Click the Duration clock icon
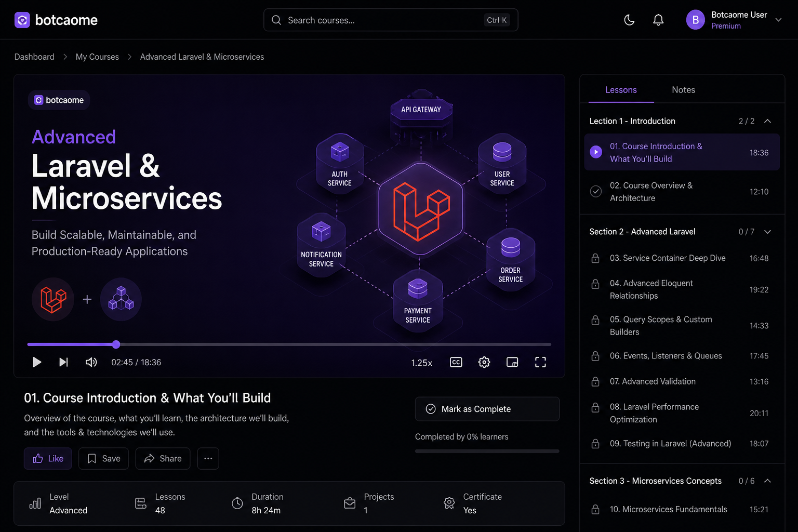 pos(237,503)
